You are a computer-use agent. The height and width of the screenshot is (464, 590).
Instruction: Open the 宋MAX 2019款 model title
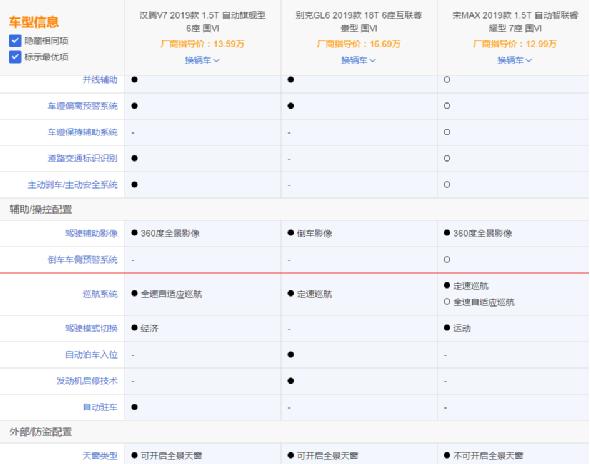click(515, 21)
